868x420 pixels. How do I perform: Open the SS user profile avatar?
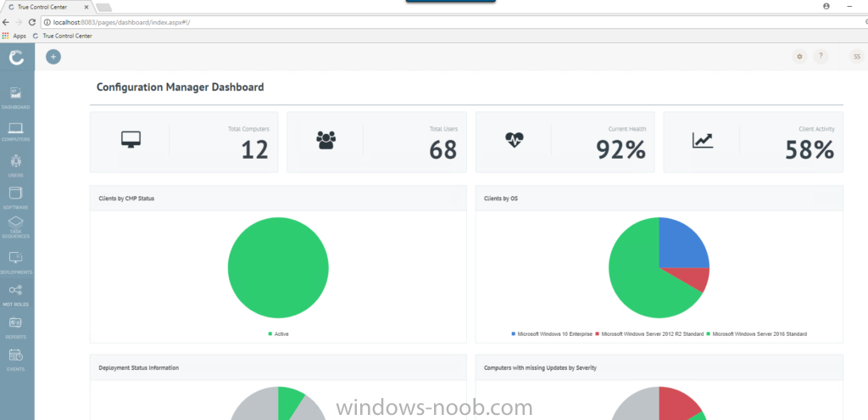856,57
